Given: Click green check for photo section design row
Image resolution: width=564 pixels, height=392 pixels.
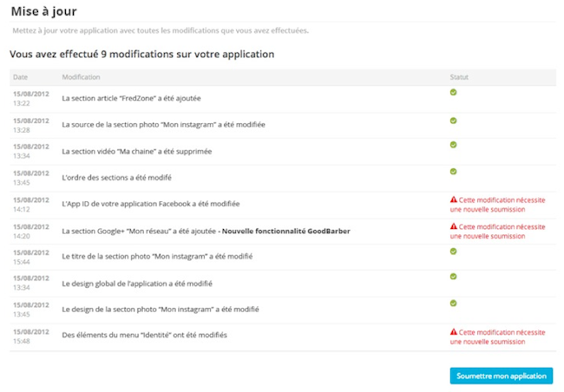Looking at the screenshot, I should coord(453,304).
